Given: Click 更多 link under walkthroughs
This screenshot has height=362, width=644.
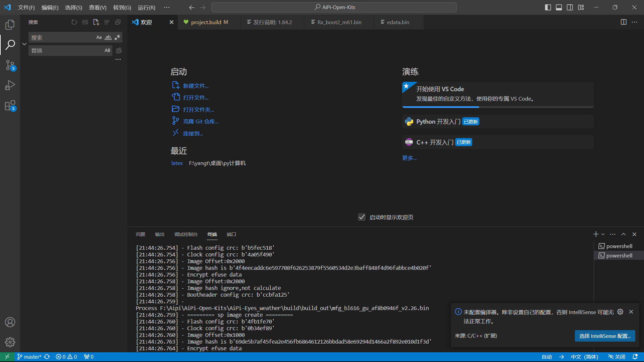Looking at the screenshot, I should [409, 158].
